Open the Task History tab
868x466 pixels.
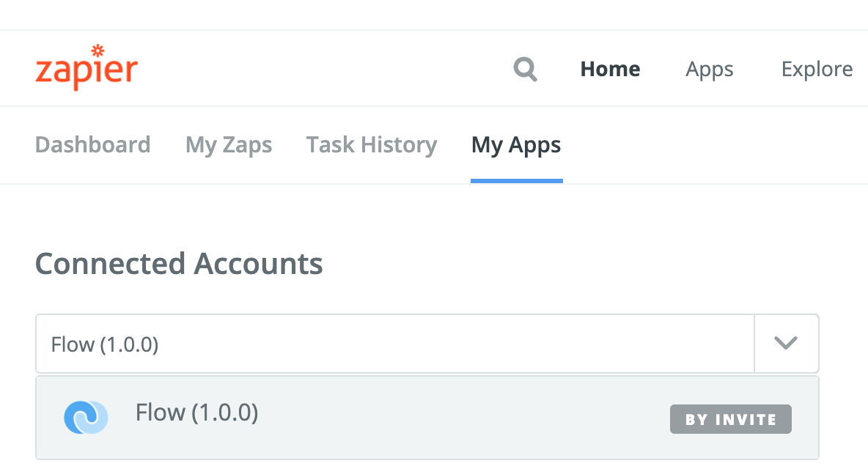tap(372, 145)
